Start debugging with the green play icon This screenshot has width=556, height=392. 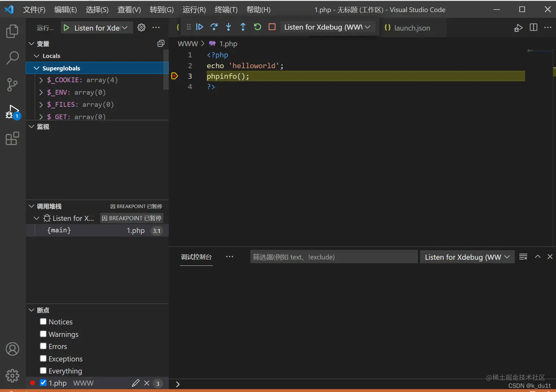pos(66,28)
